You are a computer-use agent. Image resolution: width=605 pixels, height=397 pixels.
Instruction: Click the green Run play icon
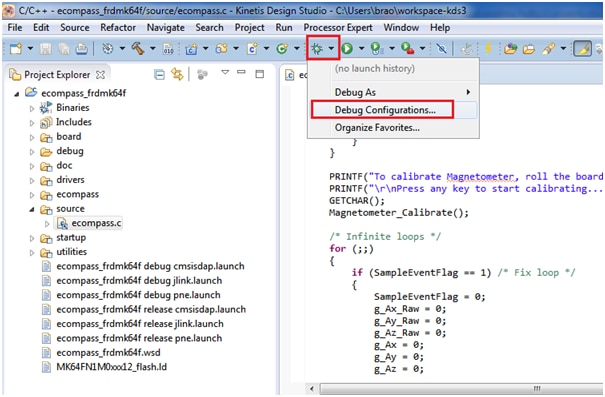pos(347,49)
